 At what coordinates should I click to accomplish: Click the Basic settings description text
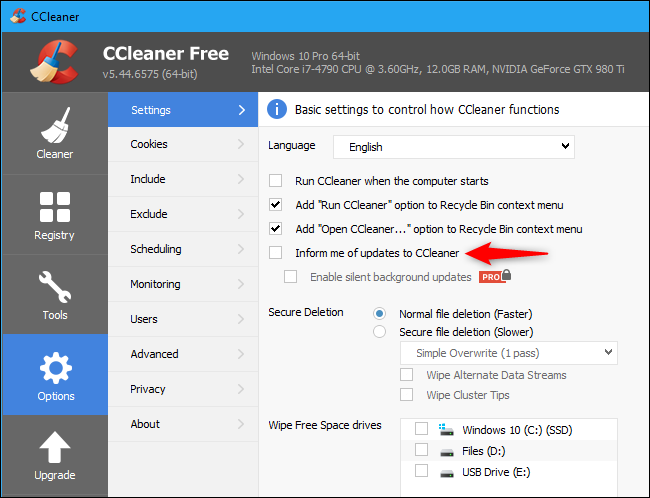point(427,109)
